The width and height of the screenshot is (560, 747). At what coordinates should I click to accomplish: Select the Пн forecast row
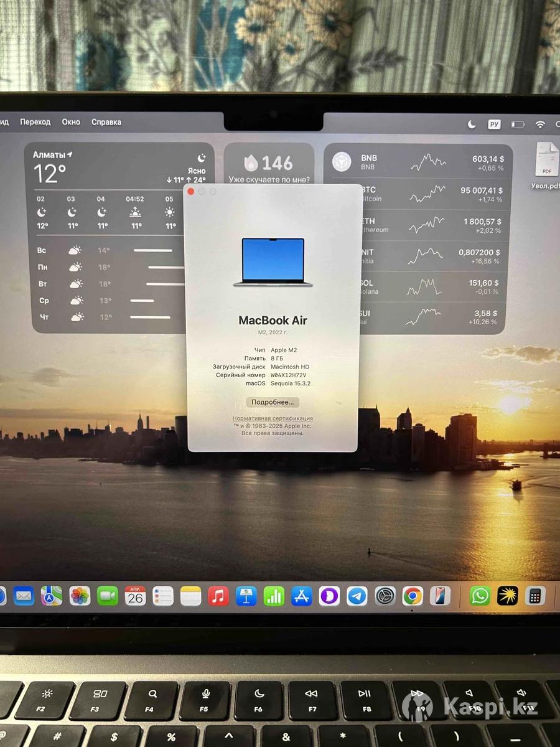pos(110,267)
